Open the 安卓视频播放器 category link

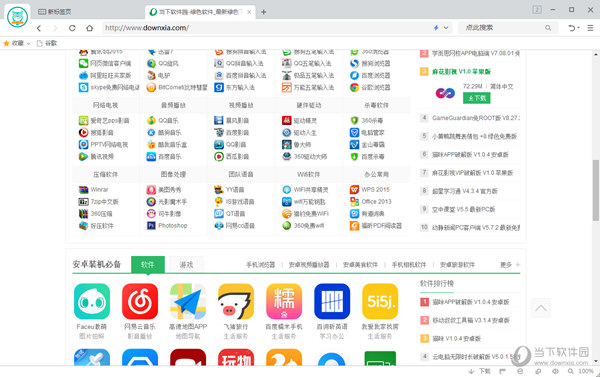point(309,265)
